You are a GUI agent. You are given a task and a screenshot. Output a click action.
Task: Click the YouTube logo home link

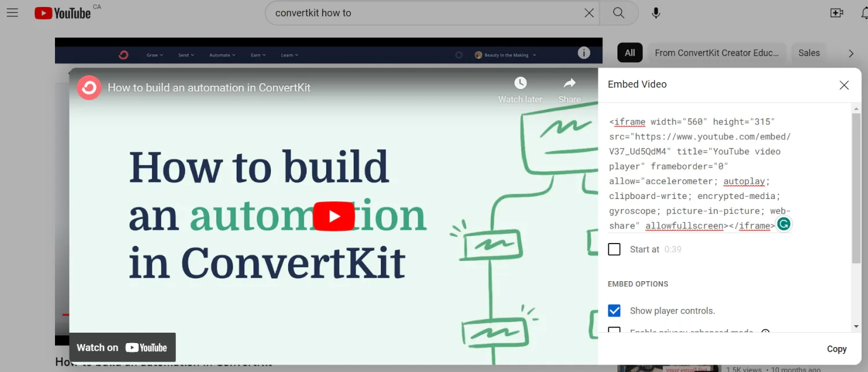[x=62, y=13]
